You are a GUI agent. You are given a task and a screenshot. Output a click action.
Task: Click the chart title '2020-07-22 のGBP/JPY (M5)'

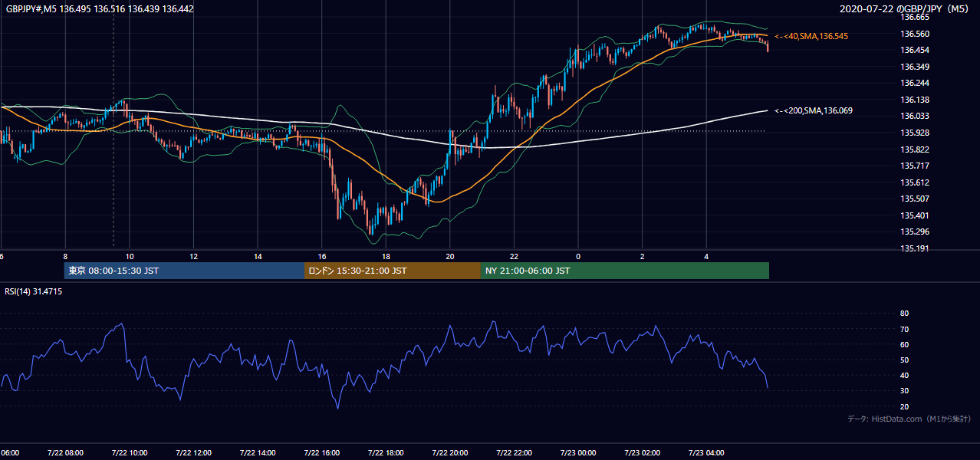click(x=906, y=8)
